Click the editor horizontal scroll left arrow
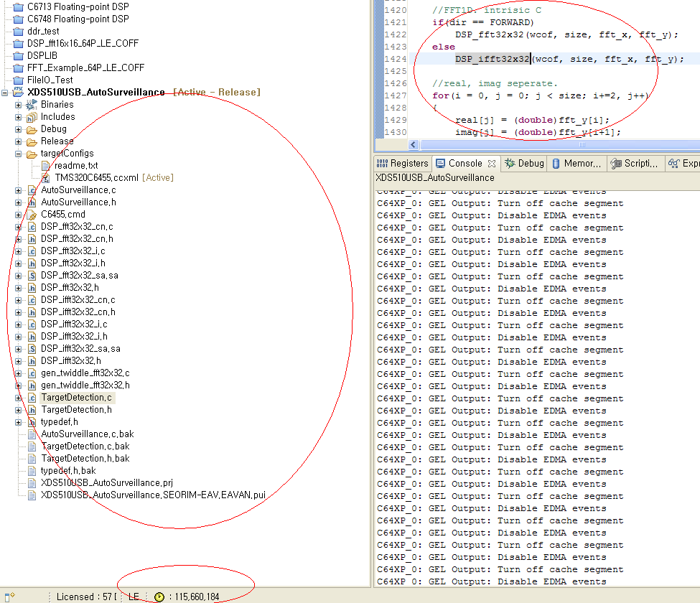Viewport: 700px width, 603px height. pyautogui.click(x=414, y=144)
